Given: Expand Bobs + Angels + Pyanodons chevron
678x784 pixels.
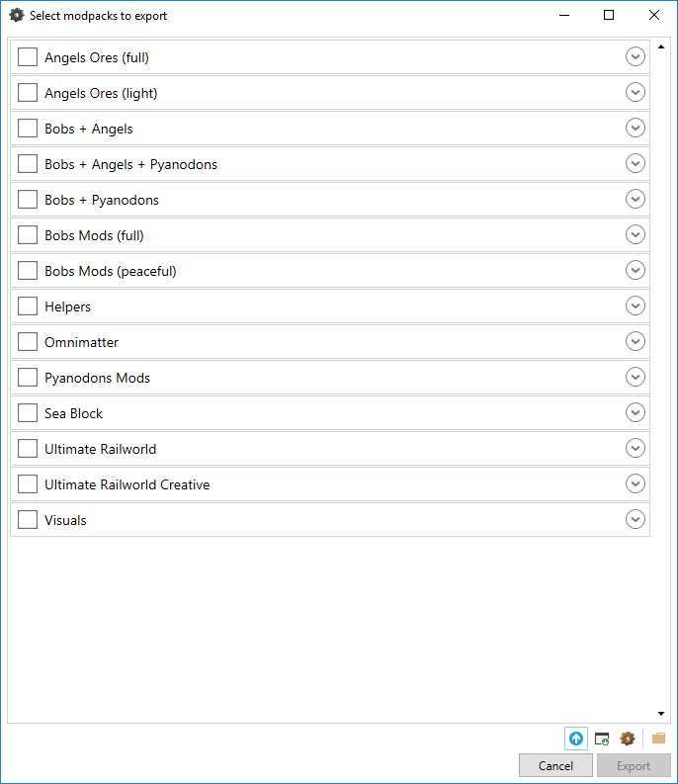Looking at the screenshot, I should click(635, 163).
